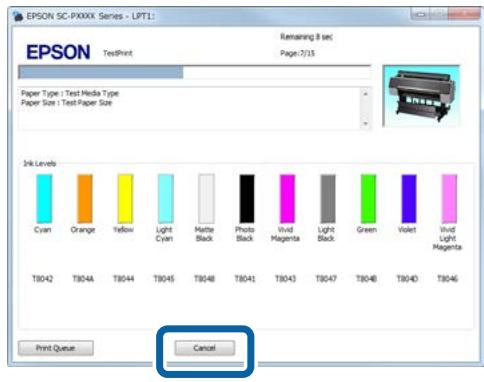Viewport: 484px width, 382px height.
Task: Click the Cyan ink label
Action: 43,230
